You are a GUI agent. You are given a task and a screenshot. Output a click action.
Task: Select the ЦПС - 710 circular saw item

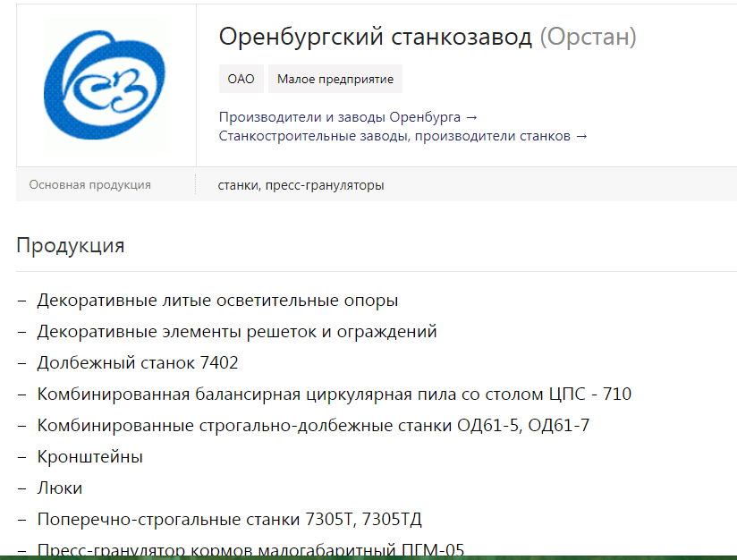[335, 394]
